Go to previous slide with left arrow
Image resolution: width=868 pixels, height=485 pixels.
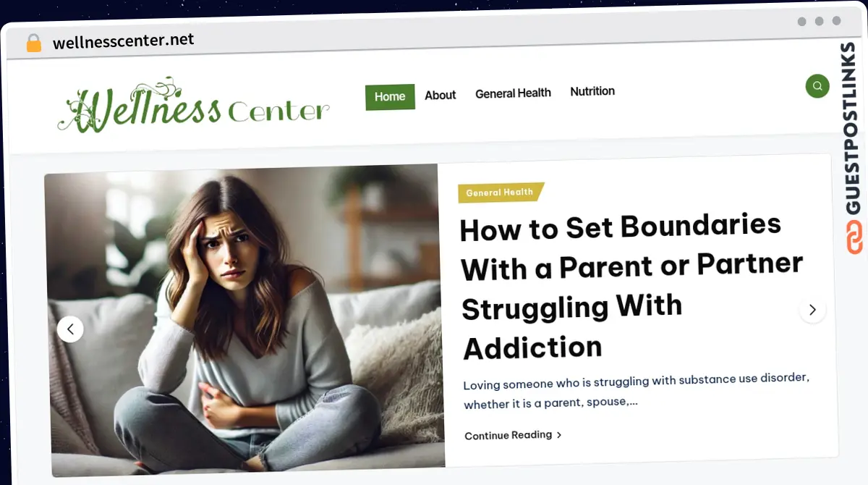(70, 329)
